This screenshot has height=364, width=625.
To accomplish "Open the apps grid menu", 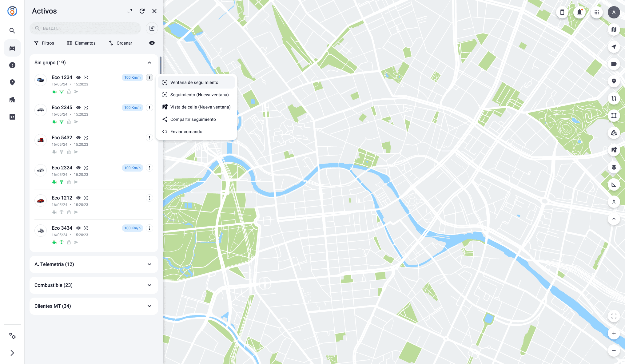I will [x=596, y=12].
